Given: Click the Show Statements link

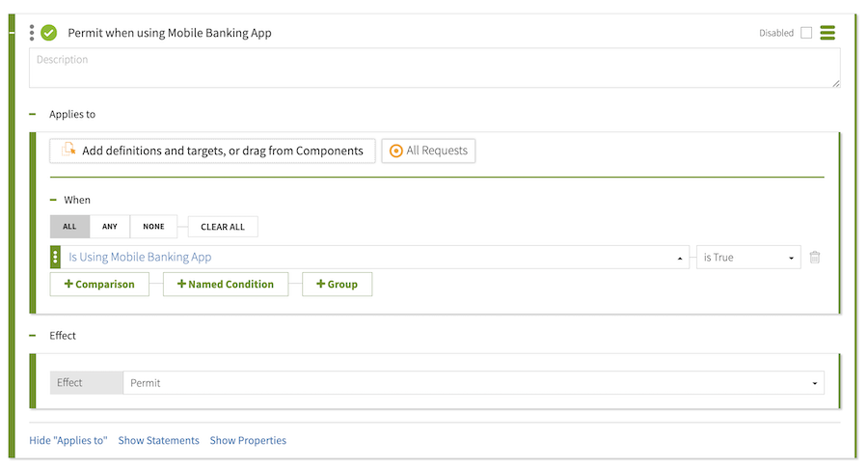Looking at the screenshot, I should (158, 440).
